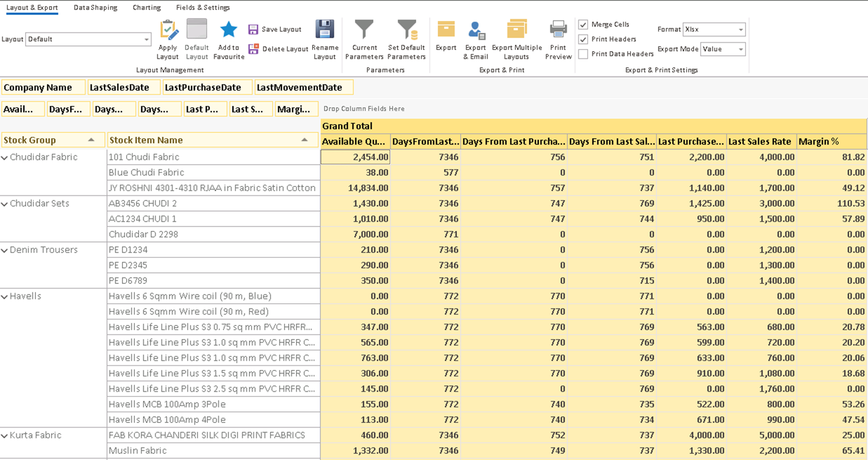Open Rename Layout floppy icon
The width and height of the screenshot is (868, 460).
325,30
